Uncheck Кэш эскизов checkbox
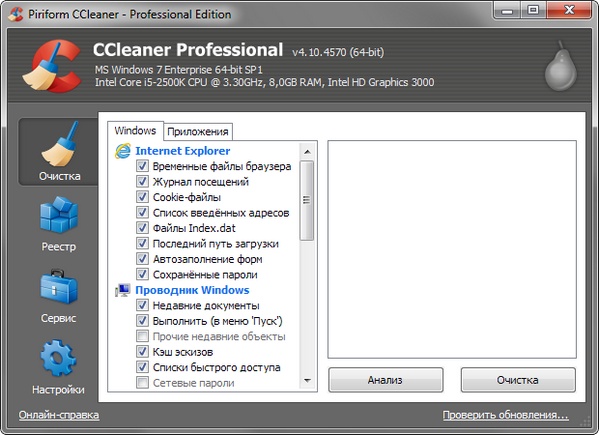The image size is (599, 435). pyautogui.click(x=142, y=352)
